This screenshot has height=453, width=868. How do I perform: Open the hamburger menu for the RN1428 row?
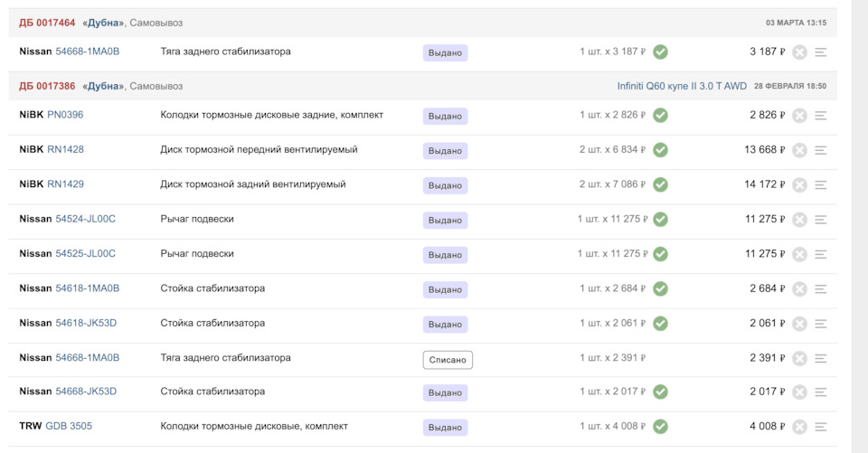821,150
